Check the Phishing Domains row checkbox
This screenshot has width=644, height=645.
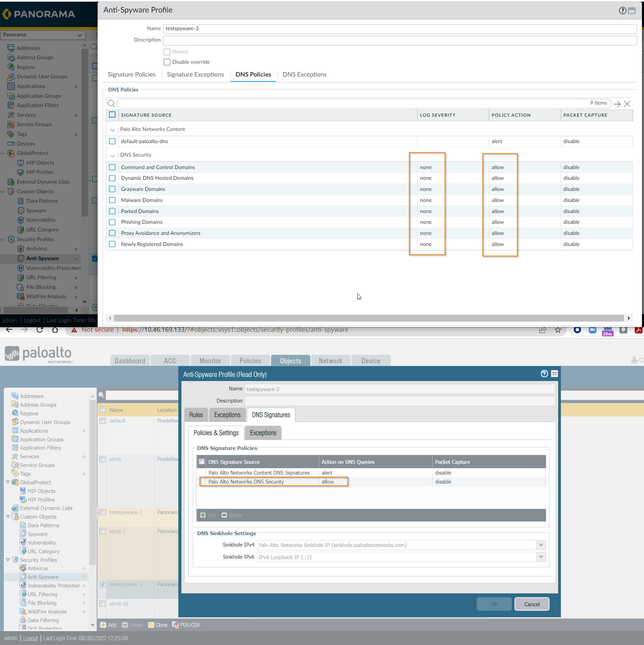coord(112,222)
